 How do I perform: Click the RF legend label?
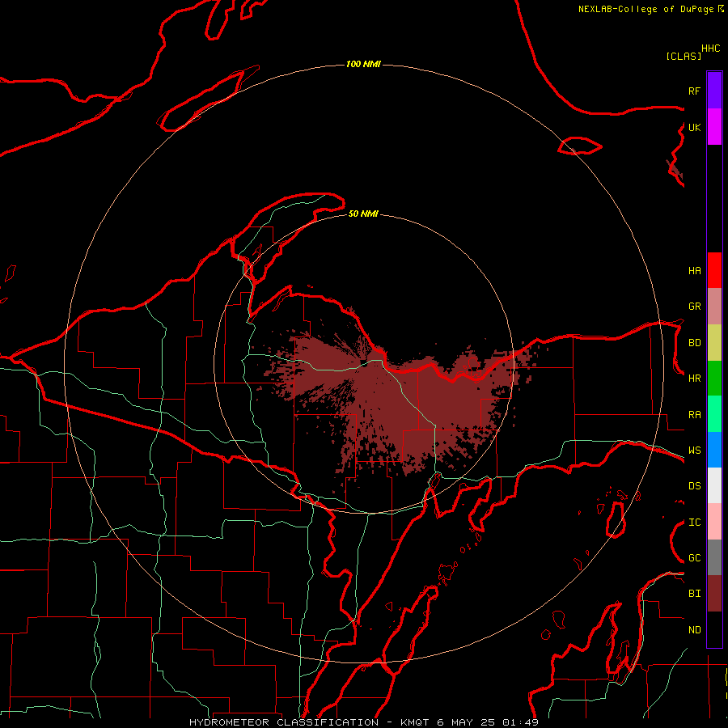(x=694, y=91)
